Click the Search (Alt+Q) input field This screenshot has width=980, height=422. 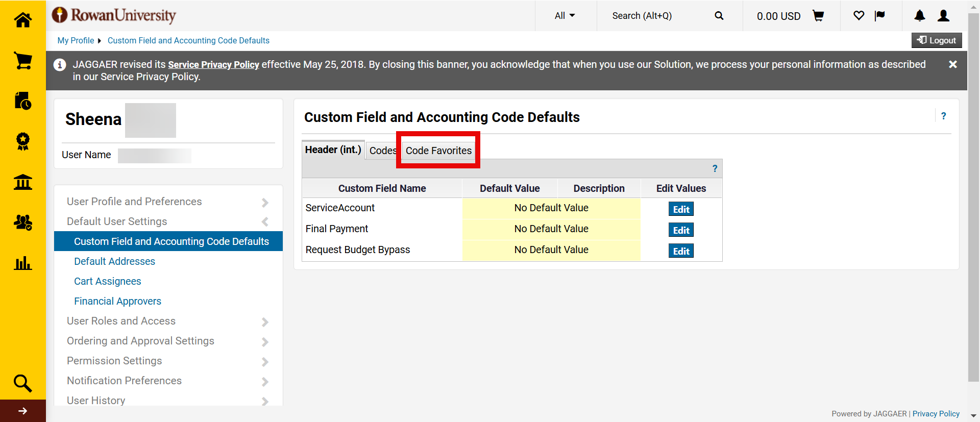(x=658, y=16)
